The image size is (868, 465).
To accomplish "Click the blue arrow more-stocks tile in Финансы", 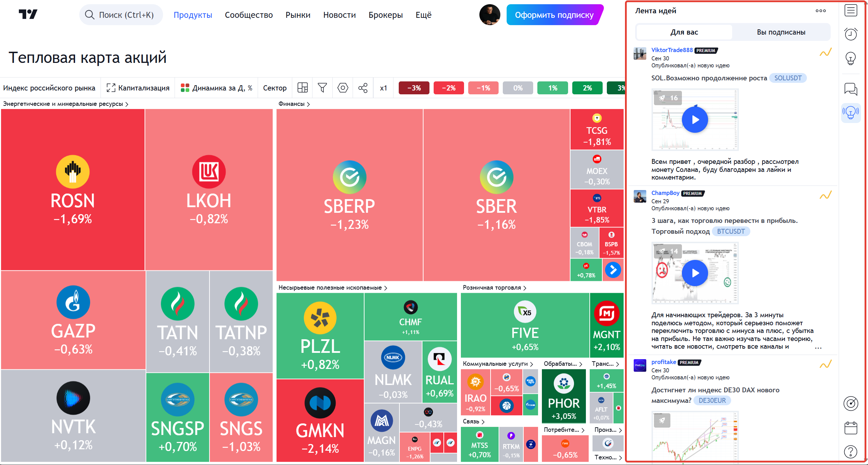I will click(613, 270).
